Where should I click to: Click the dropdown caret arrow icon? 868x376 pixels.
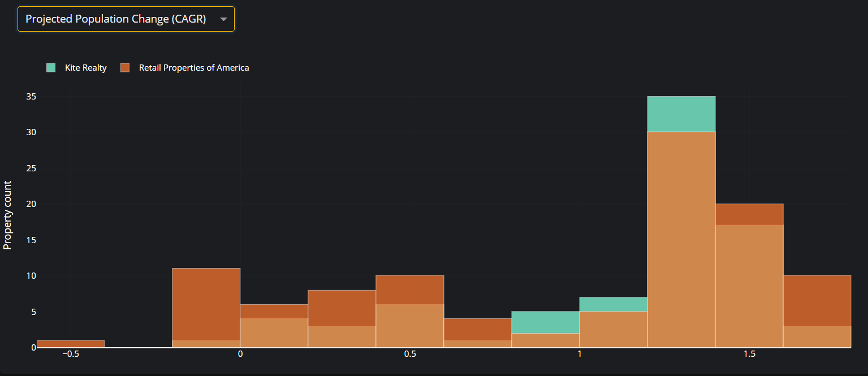[223, 19]
